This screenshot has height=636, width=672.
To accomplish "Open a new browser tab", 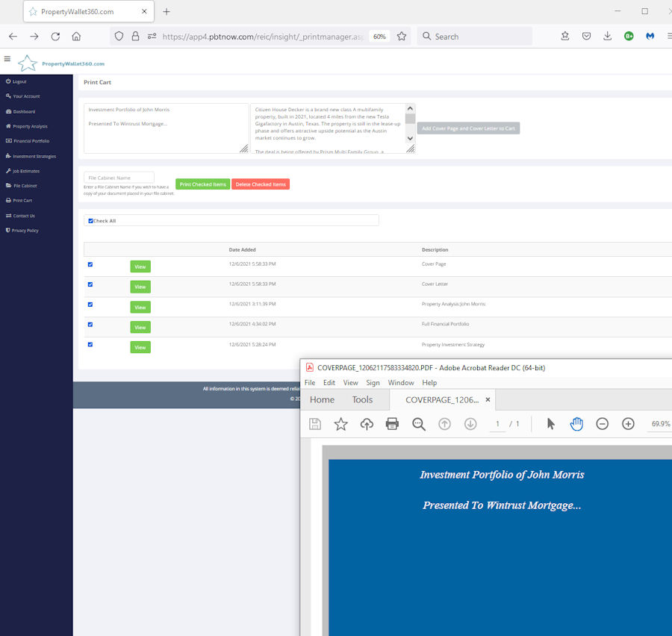I will (x=167, y=12).
